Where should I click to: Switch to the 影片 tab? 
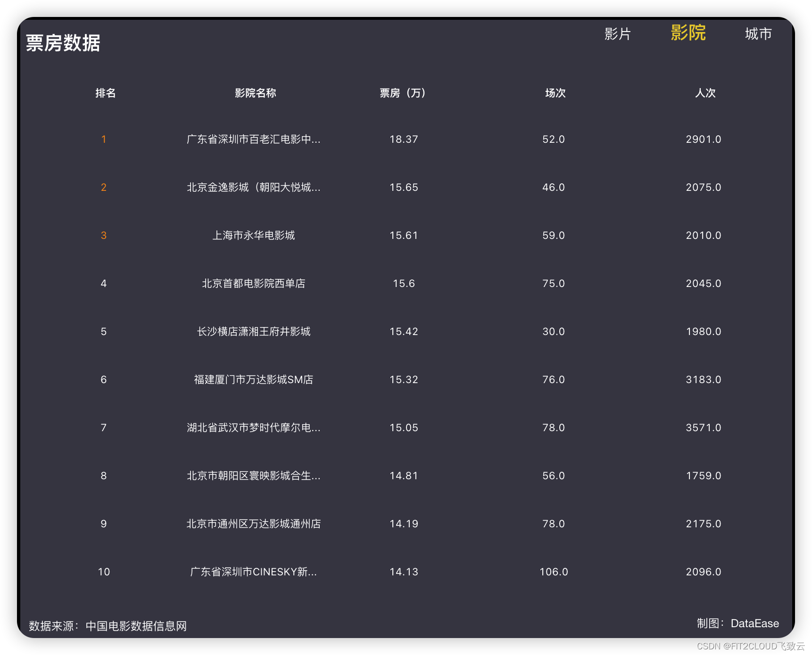[618, 34]
